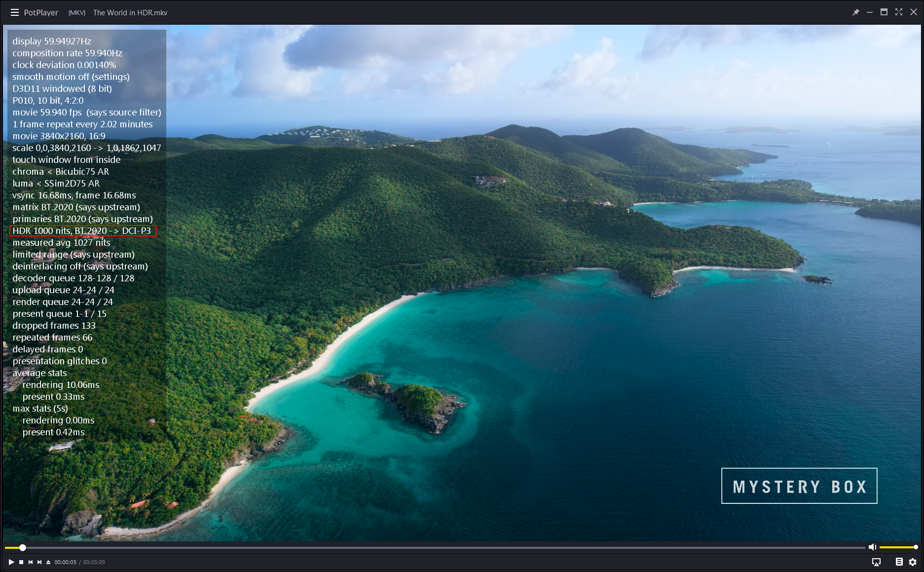924x572 pixels.
Task: Click the 'display 59.94927Hz' OSD line
Action: (x=52, y=41)
